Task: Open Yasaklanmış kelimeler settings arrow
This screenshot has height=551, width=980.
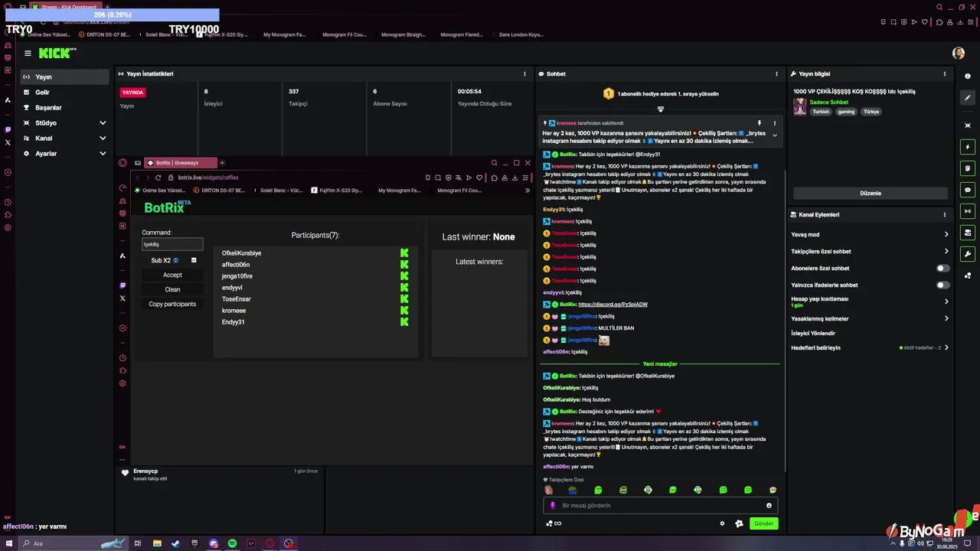Action: point(946,318)
